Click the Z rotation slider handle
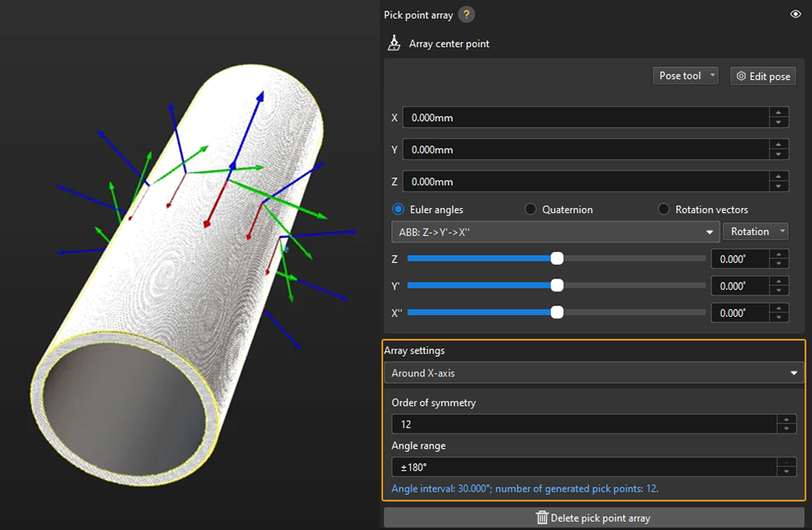 click(x=557, y=259)
